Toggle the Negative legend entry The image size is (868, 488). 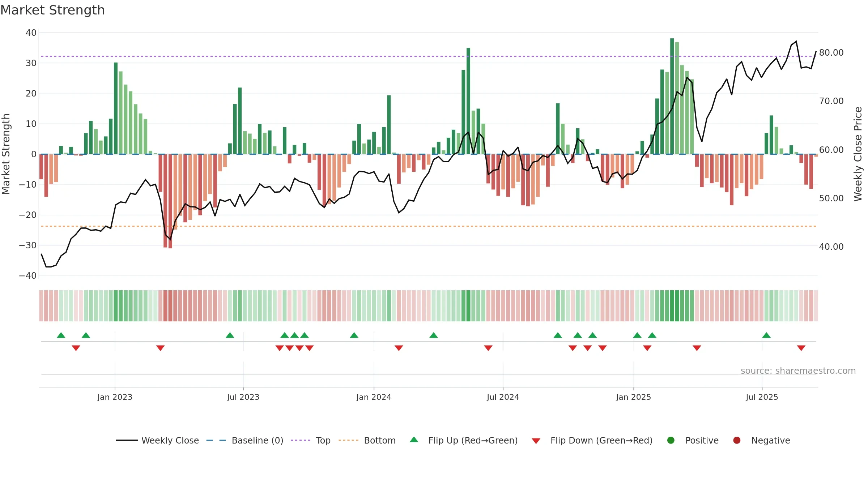click(761, 440)
